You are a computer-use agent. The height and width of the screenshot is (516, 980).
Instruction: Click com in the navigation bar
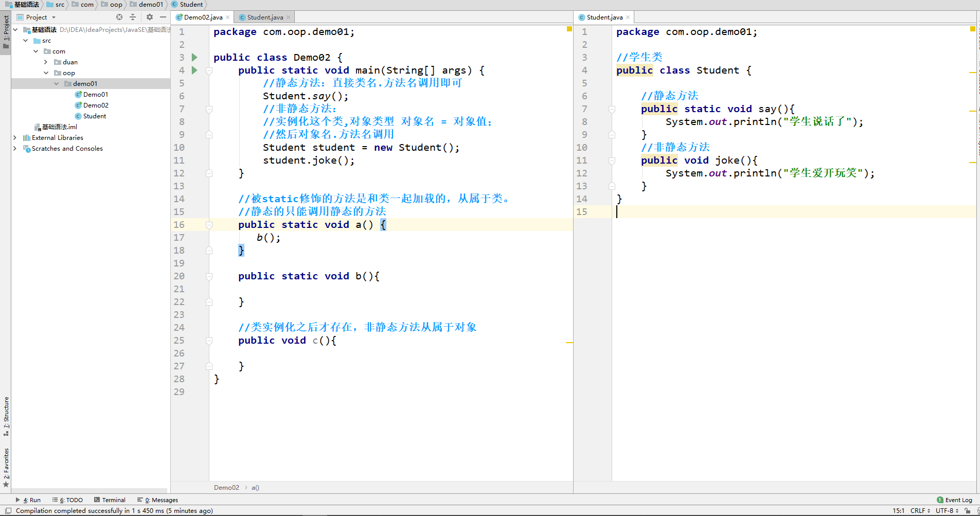(83, 5)
